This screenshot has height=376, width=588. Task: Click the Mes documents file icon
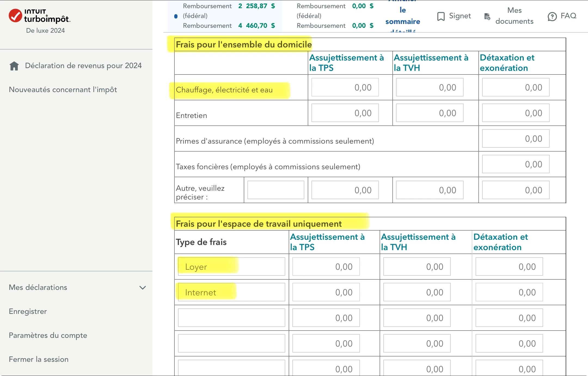click(x=487, y=16)
